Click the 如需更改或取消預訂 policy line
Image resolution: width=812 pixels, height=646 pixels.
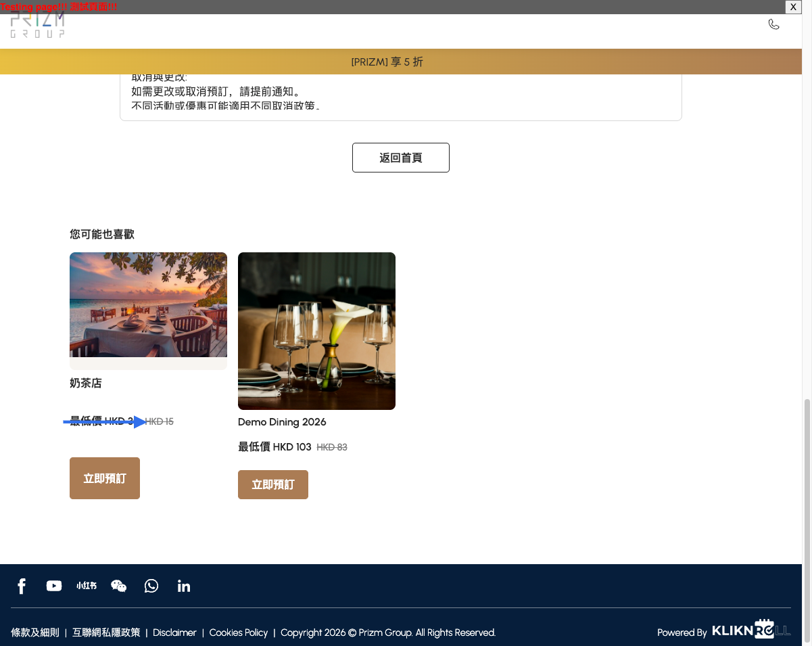(216, 91)
